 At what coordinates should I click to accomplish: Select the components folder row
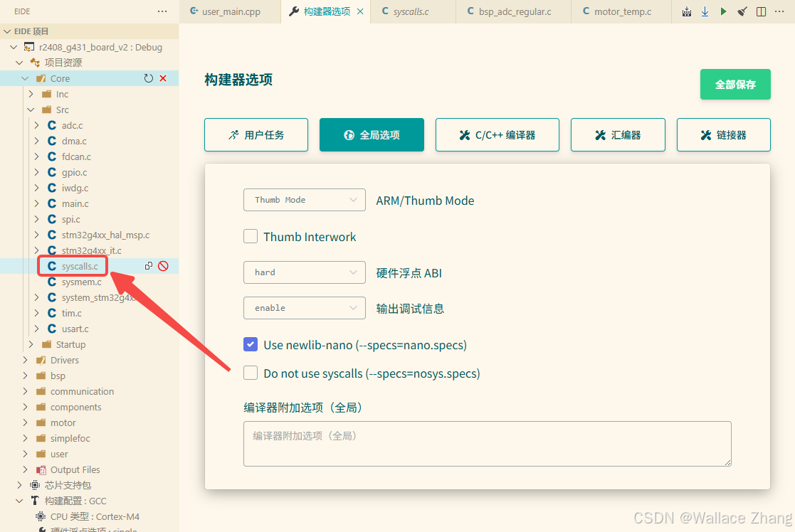click(89, 407)
